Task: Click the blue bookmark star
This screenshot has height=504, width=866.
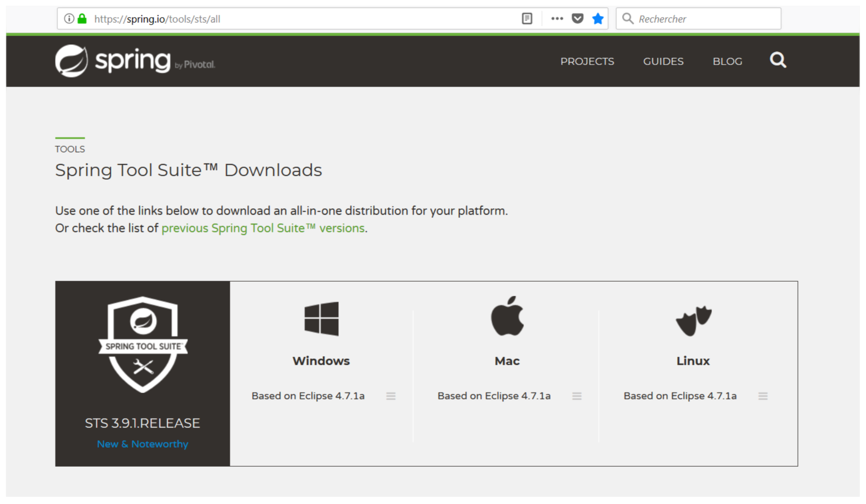Action: pyautogui.click(x=598, y=19)
